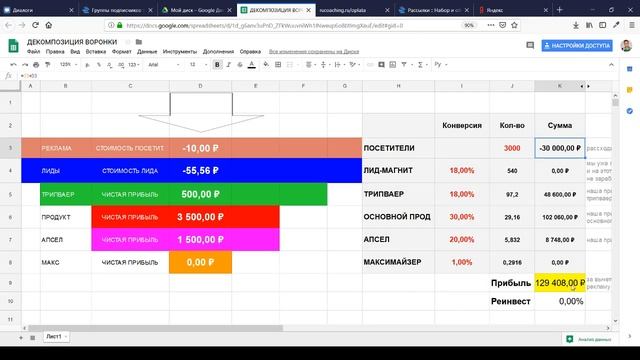Open the fill color picker
The height and width of the screenshot is (360, 640).
click(x=266, y=64)
